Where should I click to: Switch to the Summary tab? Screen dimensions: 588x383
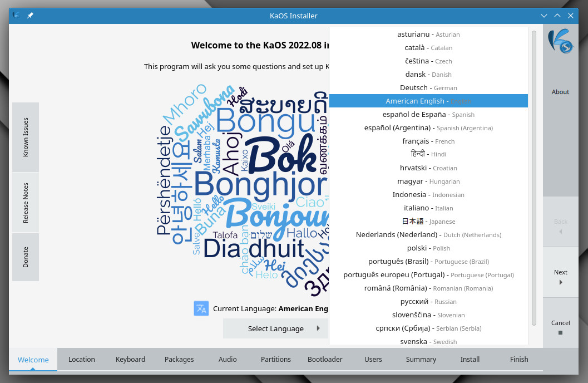[x=421, y=360]
